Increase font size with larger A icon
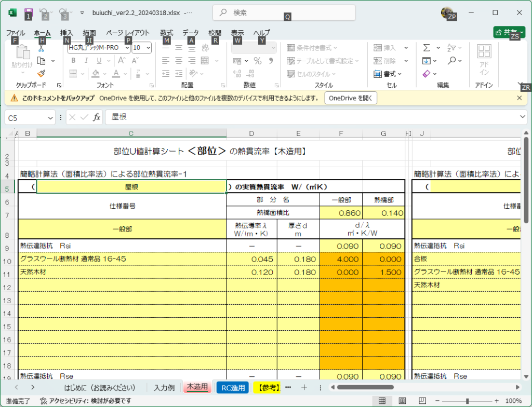Image resolution: width=532 pixels, height=407 pixels. click(122, 61)
